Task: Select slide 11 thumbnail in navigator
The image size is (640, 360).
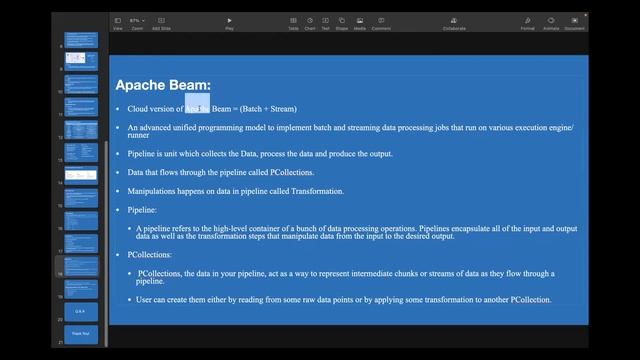Action: [81, 107]
